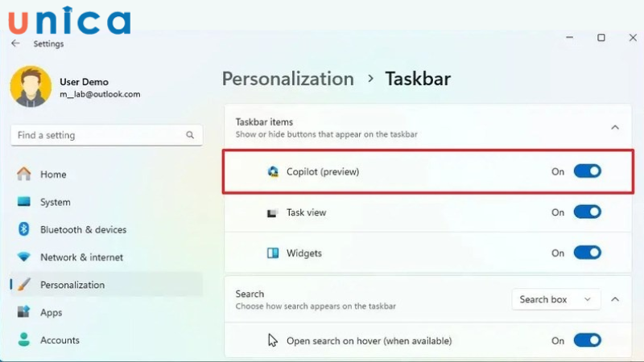
Task: Click the search magnifier icon
Action: (190, 135)
